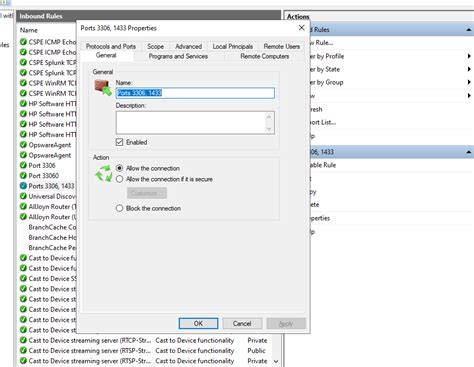Expand Filter by Profile submenu arrow
Viewport: 474px width, 367px height.
[x=469, y=56]
